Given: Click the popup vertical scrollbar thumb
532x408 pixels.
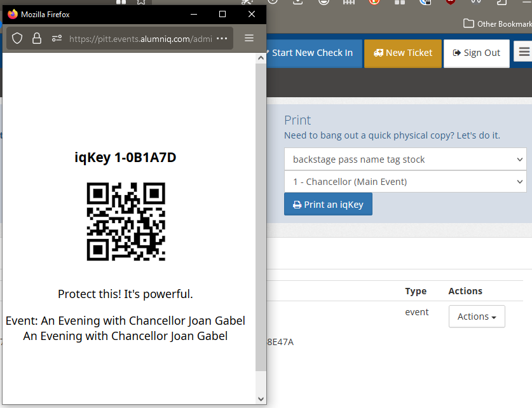Looking at the screenshot, I should [x=261, y=217].
